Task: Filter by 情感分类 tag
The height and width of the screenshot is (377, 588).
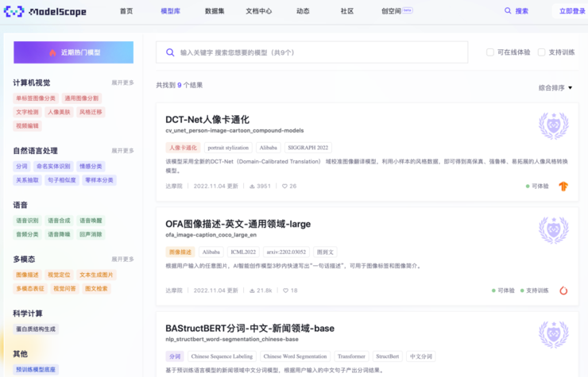Action: click(x=91, y=167)
